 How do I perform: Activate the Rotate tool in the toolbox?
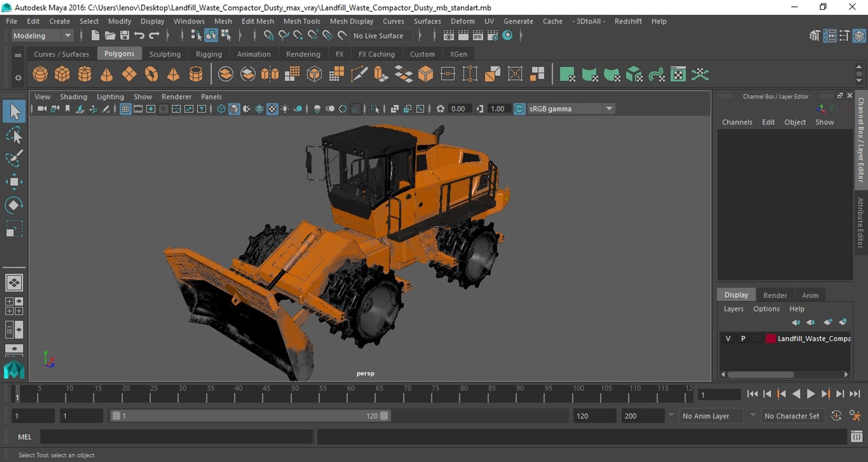coord(14,205)
